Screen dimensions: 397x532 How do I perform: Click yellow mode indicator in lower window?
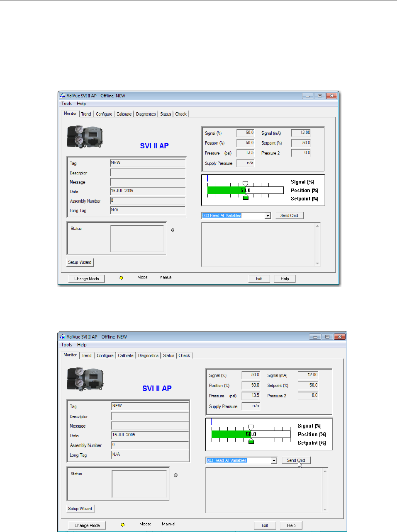122,525
